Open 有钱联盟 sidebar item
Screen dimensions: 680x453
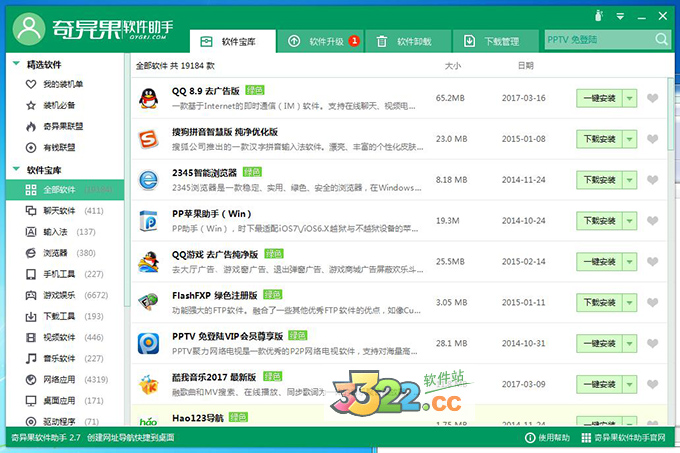coord(51,148)
